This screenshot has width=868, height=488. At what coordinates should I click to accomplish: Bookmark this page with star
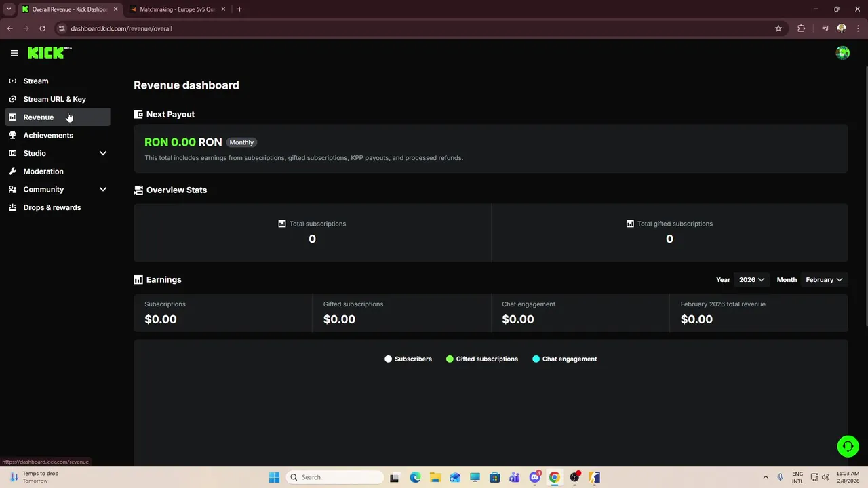click(778, 28)
